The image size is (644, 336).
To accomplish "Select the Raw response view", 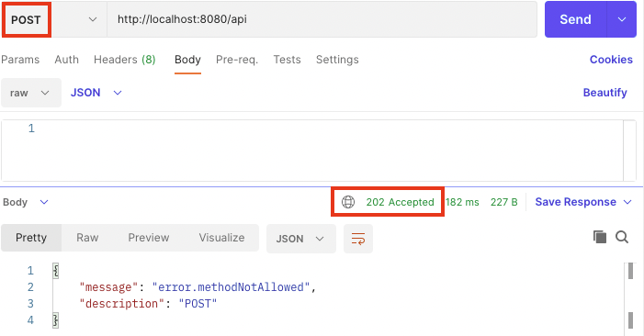I will pyautogui.click(x=87, y=238).
